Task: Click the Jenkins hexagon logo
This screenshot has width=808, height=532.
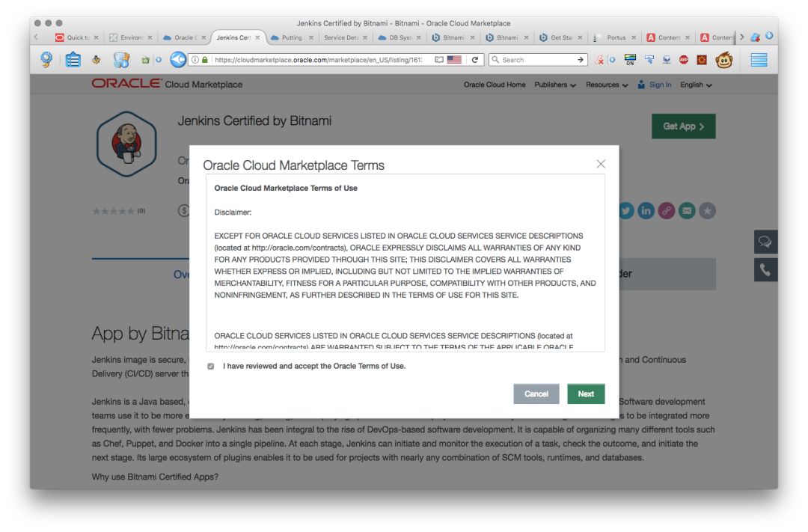Action: point(126,144)
